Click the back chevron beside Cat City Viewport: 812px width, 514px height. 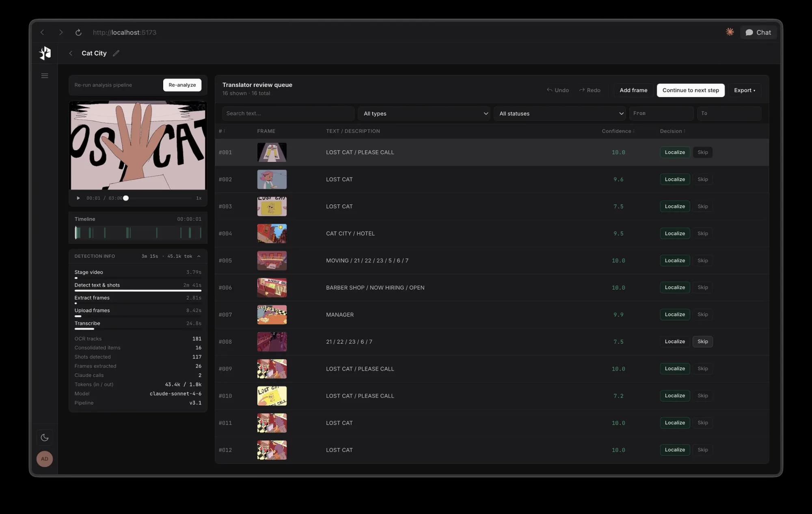pyautogui.click(x=71, y=53)
